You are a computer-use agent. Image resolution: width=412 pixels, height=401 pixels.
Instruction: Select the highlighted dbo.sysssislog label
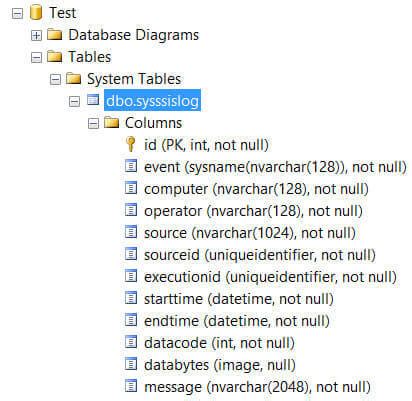[x=152, y=100]
